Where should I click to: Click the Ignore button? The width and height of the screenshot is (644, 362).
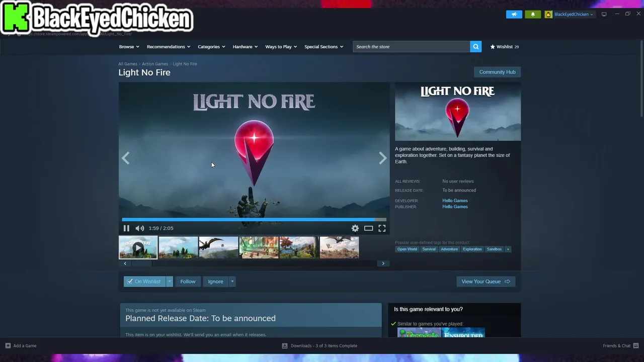(x=215, y=282)
